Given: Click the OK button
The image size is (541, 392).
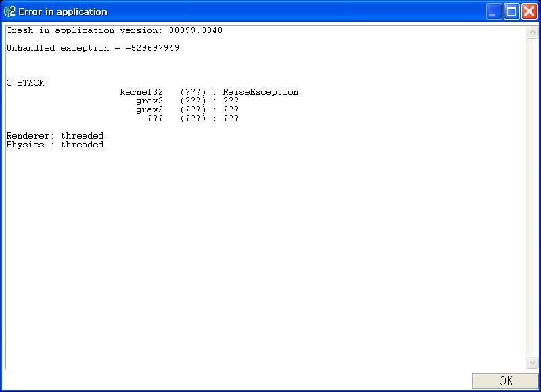Looking at the screenshot, I should [x=504, y=381].
